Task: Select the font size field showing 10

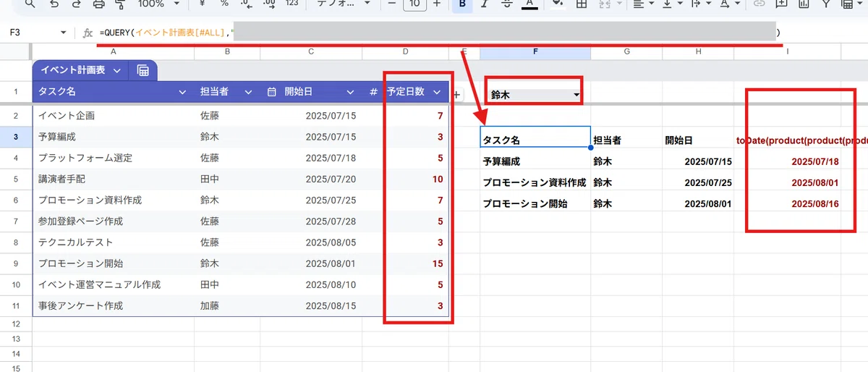Action: tap(414, 4)
